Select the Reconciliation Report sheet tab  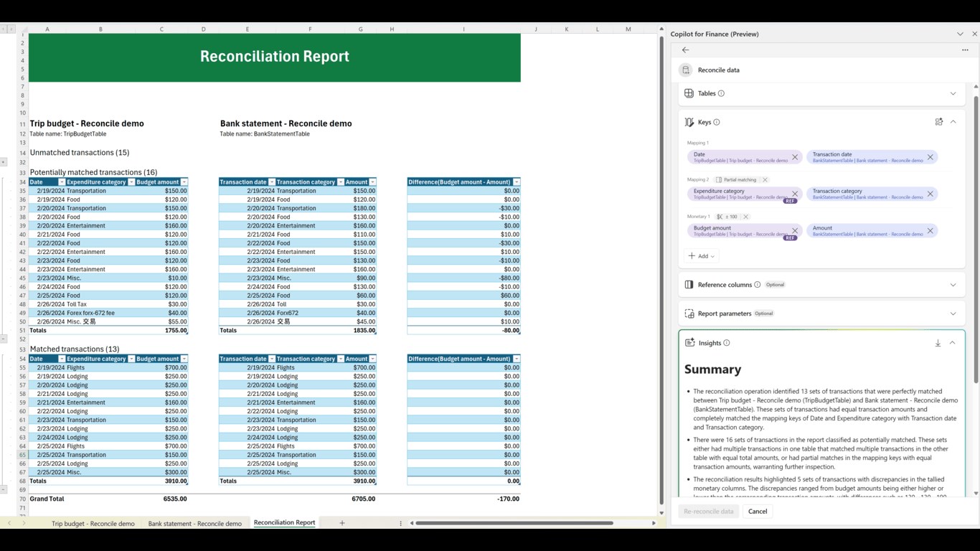tap(285, 523)
